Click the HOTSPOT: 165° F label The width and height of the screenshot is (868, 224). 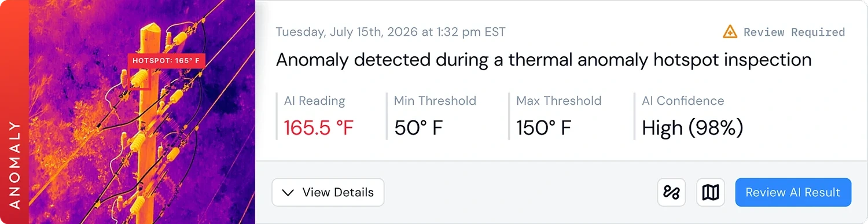point(165,60)
